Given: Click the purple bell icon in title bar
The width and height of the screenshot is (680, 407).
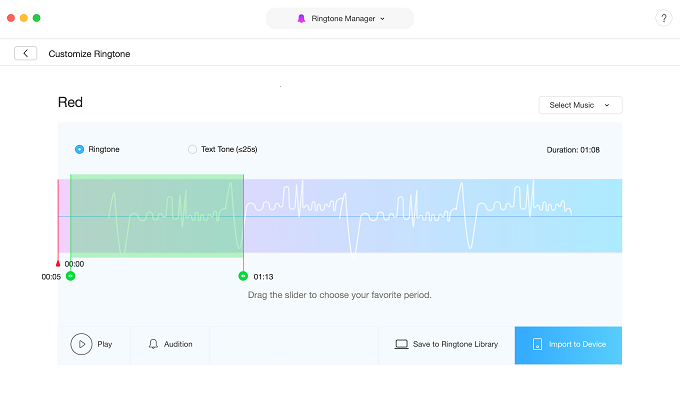Looking at the screenshot, I should coord(302,18).
